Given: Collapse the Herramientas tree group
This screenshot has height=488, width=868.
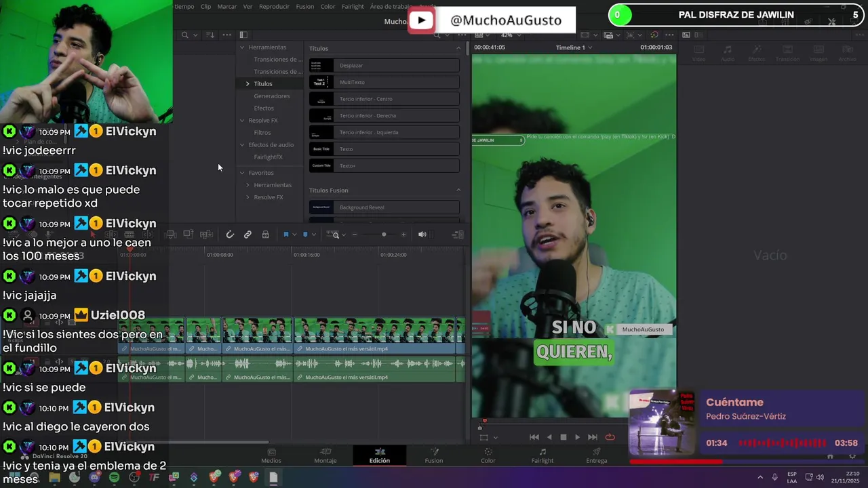Looking at the screenshot, I should (x=242, y=47).
